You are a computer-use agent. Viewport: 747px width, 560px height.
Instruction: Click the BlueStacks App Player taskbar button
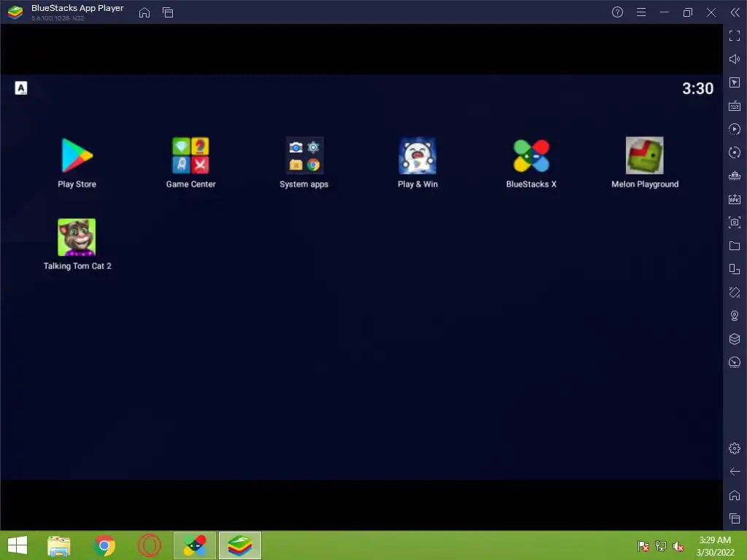click(x=239, y=545)
